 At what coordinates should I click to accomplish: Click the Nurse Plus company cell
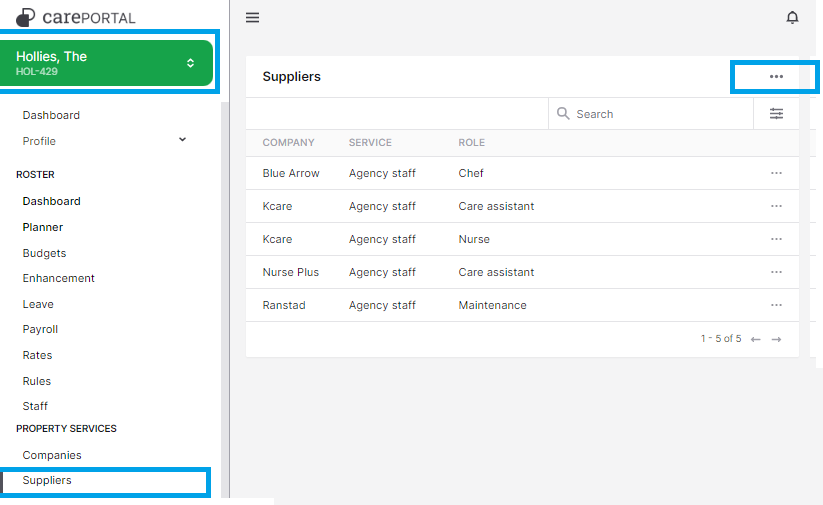291,272
